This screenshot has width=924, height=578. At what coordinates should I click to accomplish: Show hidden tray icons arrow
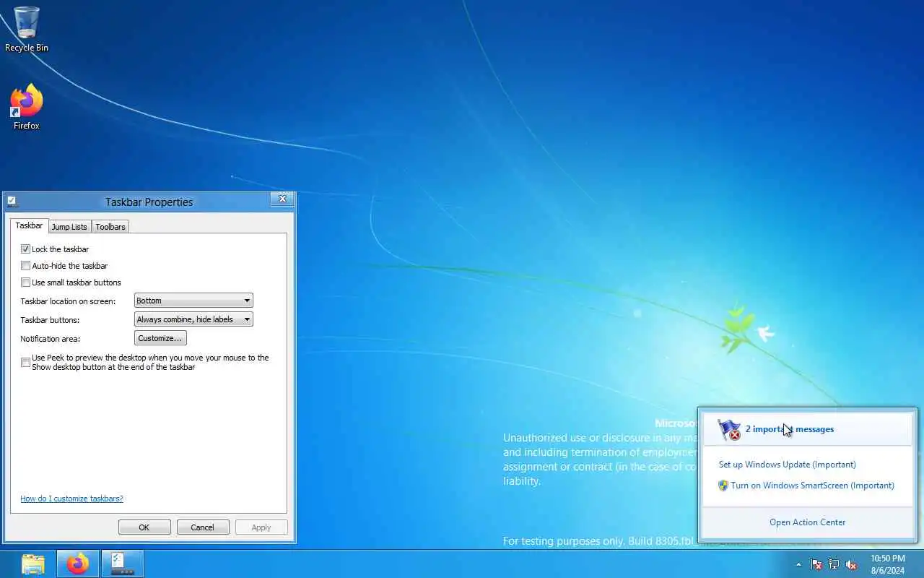(798, 564)
